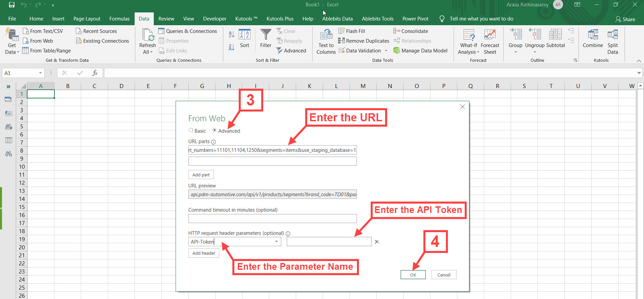This screenshot has height=299, width=644.
Task: Click the API token value field
Action: pyautogui.click(x=329, y=242)
